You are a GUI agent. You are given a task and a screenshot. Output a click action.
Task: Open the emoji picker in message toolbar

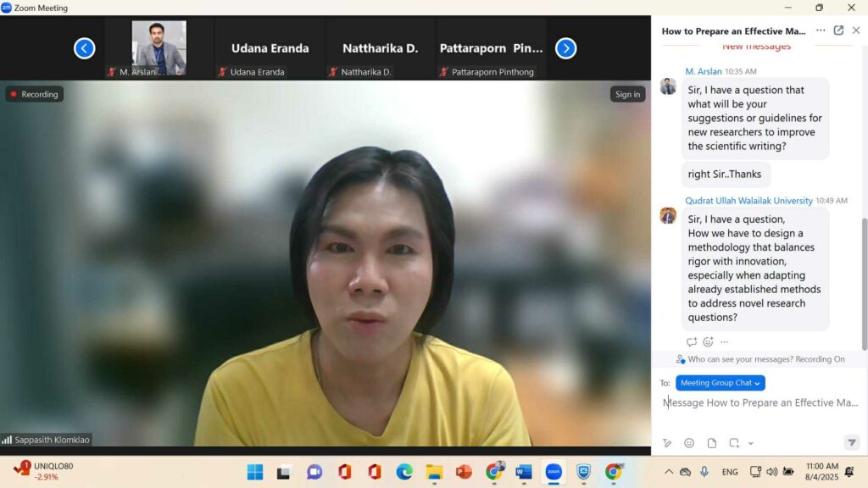(x=689, y=443)
